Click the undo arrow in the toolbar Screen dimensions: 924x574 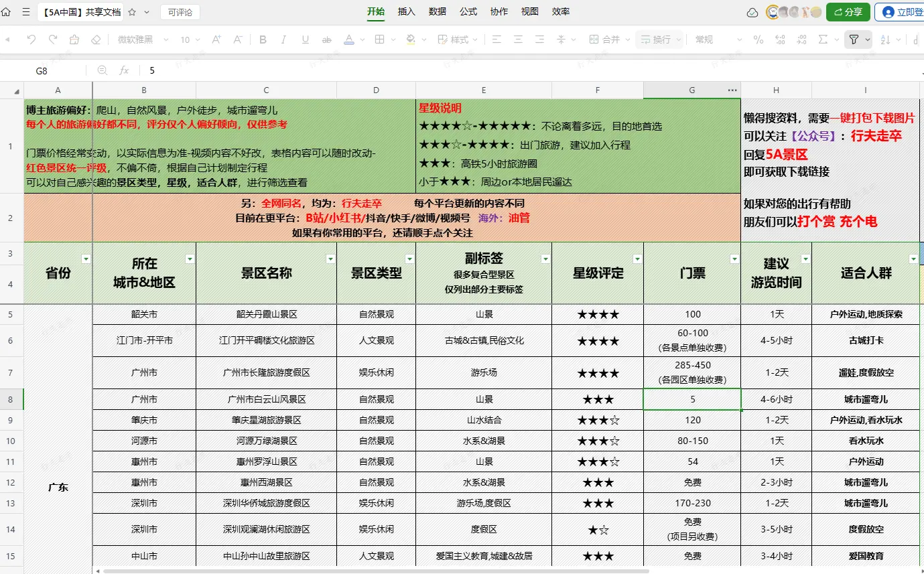(x=31, y=40)
